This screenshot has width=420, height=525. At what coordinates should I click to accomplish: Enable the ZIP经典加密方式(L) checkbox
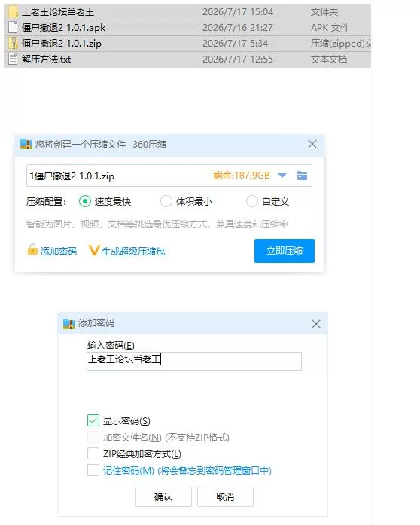(x=93, y=453)
